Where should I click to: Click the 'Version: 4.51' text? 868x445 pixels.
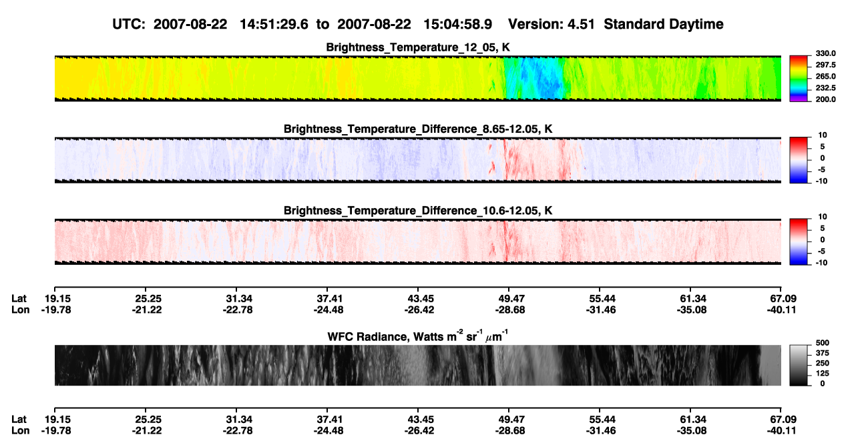click(551, 25)
